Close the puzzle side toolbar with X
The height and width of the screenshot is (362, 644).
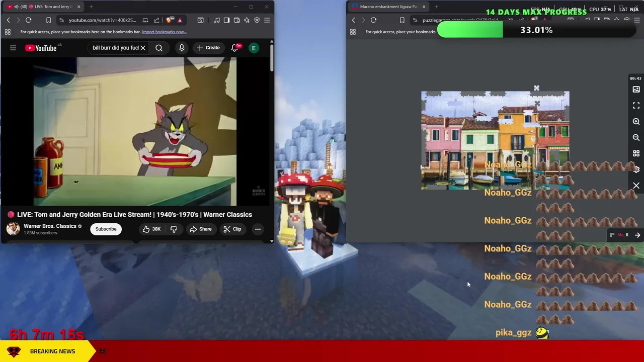pyautogui.click(x=636, y=186)
